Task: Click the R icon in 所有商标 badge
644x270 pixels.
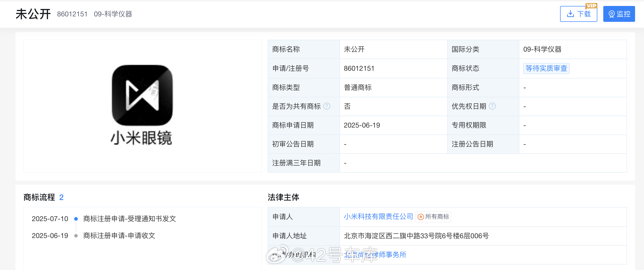Action: (x=421, y=217)
